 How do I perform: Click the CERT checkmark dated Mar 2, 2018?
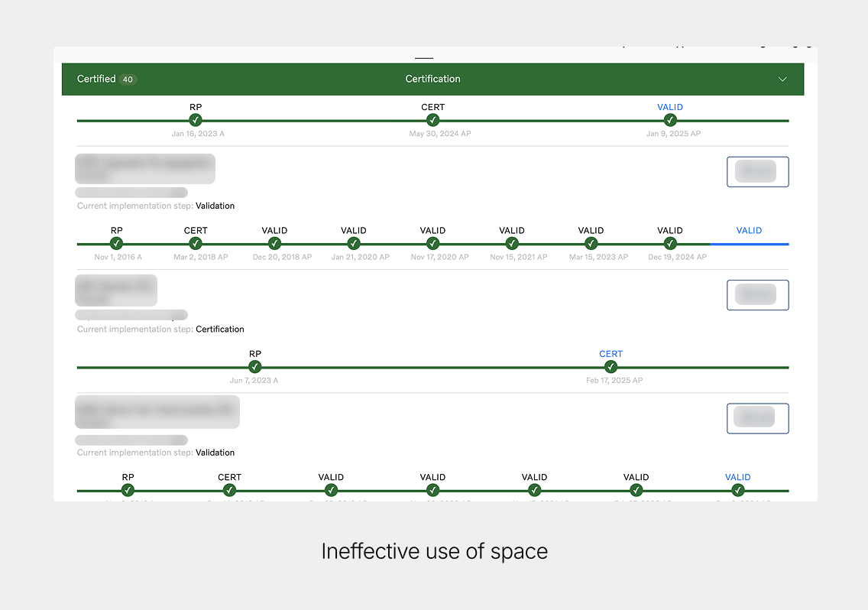196,244
